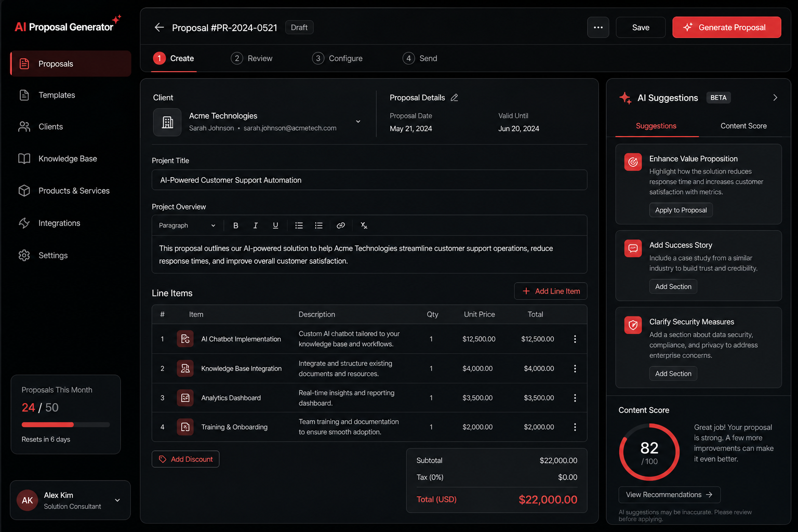Click the Enhance Value Proposition target icon
798x532 pixels.
(x=633, y=162)
